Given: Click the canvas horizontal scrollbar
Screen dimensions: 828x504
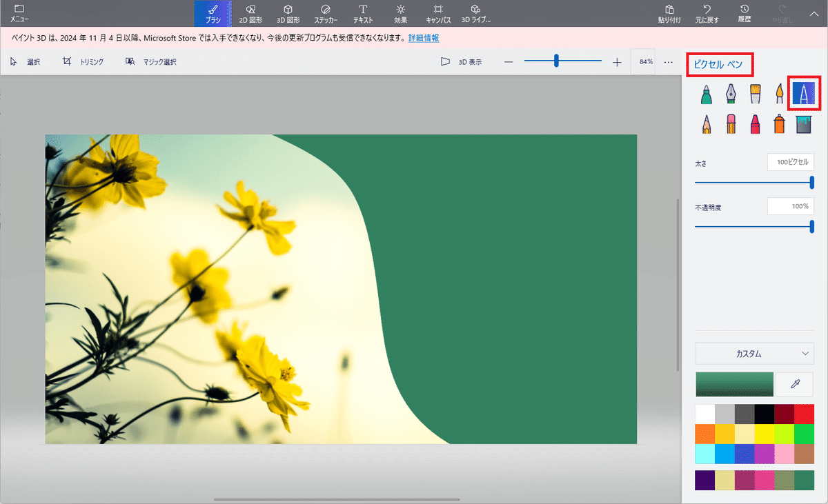Looking at the screenshot, I should click(337, 499).
